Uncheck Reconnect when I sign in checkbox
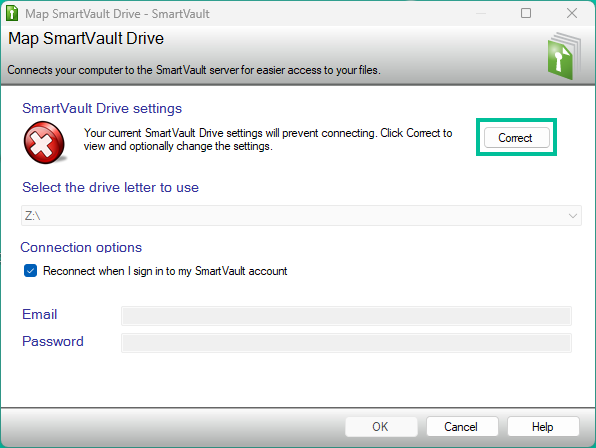 click(30, 271)
